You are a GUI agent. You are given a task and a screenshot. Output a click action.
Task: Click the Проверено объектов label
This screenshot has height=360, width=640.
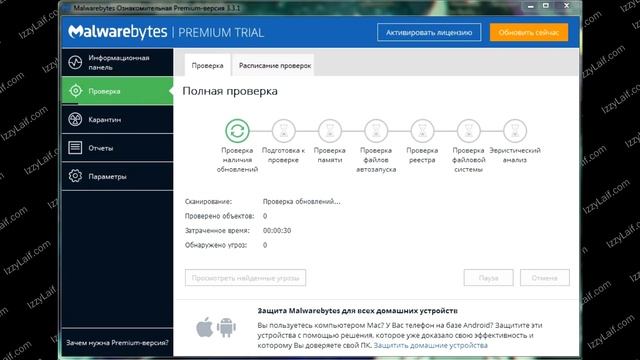[219, 216]
